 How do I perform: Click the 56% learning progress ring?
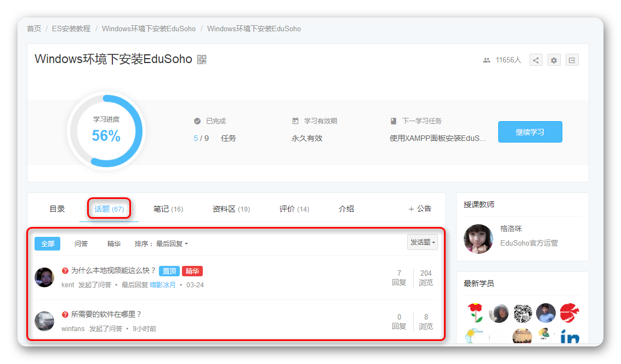click(106, 132)
